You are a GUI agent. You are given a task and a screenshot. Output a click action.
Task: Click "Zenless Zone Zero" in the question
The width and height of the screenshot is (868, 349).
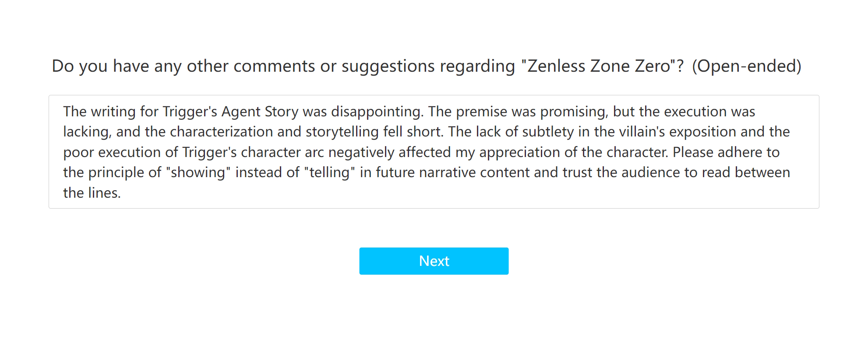[599, 66]
